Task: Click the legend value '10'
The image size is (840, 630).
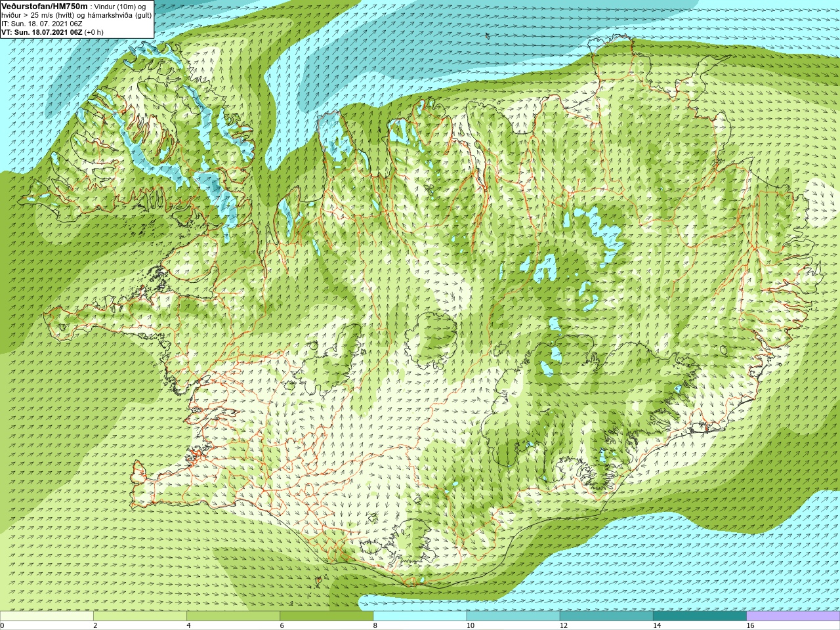Action: pyautogui.click(x=470, y=625)
